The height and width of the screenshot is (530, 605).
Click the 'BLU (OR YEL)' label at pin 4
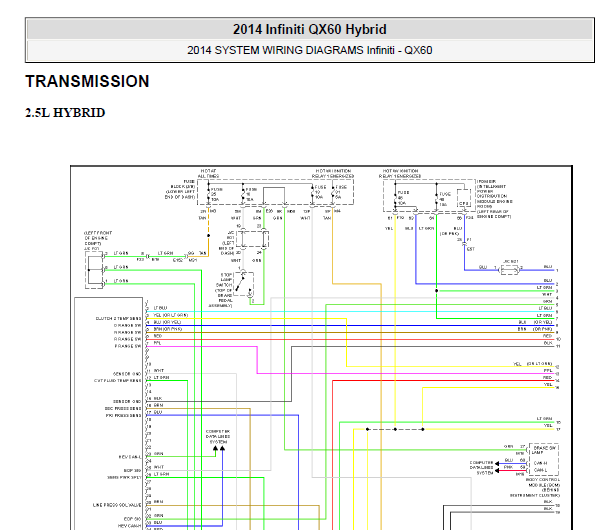(167, 322)
